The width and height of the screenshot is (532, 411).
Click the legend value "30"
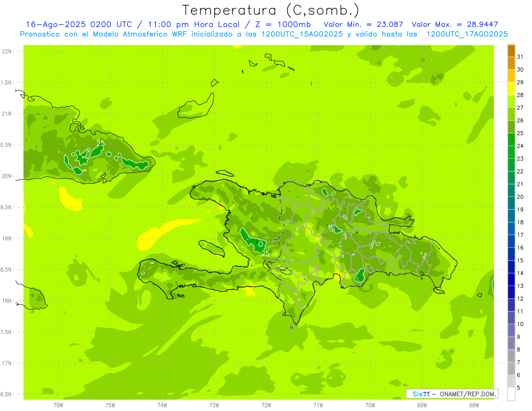click(x=520, y=70)
